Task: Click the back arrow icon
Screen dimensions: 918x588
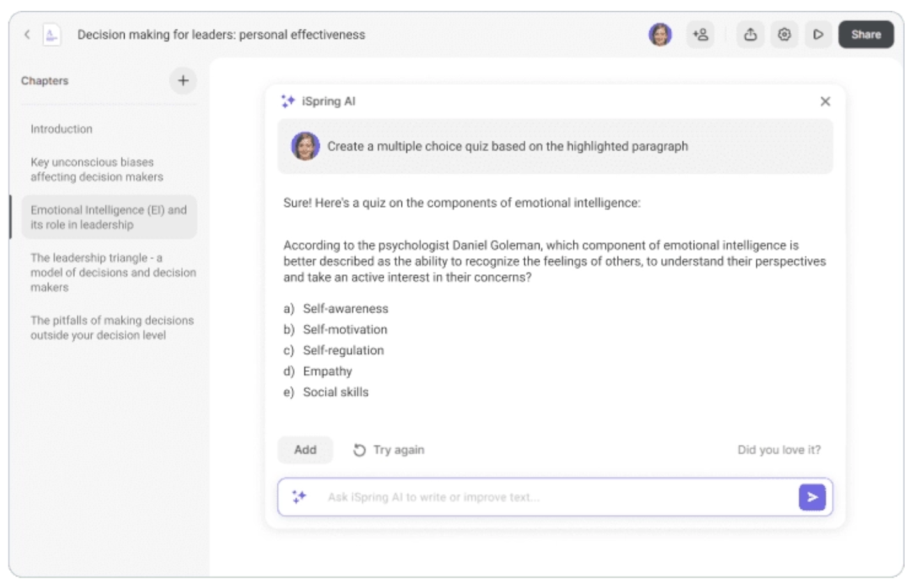Action: 27,35
